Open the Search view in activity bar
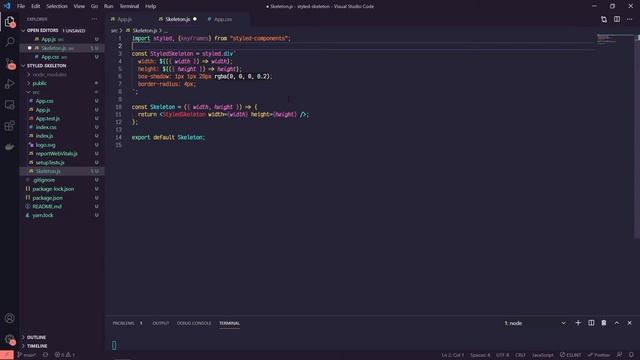This screenshot has width=640, height=360. point(9,42)
